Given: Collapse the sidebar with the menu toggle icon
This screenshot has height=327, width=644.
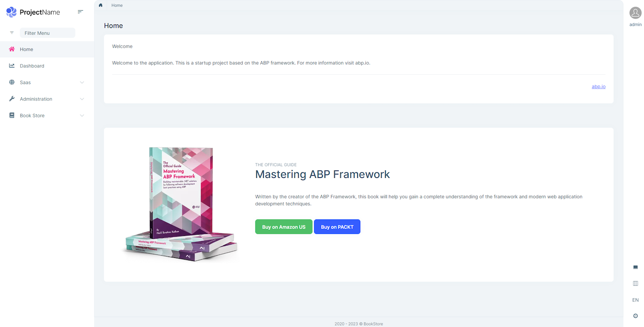Looking at the screenshot, I should point(80,12).
